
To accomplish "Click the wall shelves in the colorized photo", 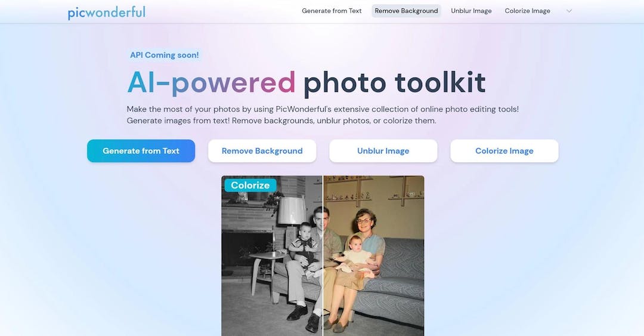I will click(373, 190).
